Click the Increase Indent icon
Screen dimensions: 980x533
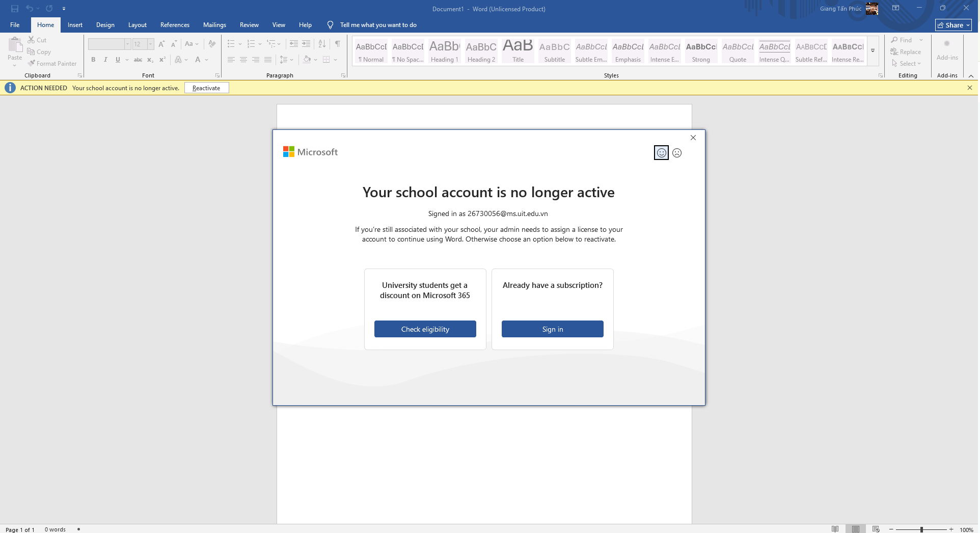point(306,44)
